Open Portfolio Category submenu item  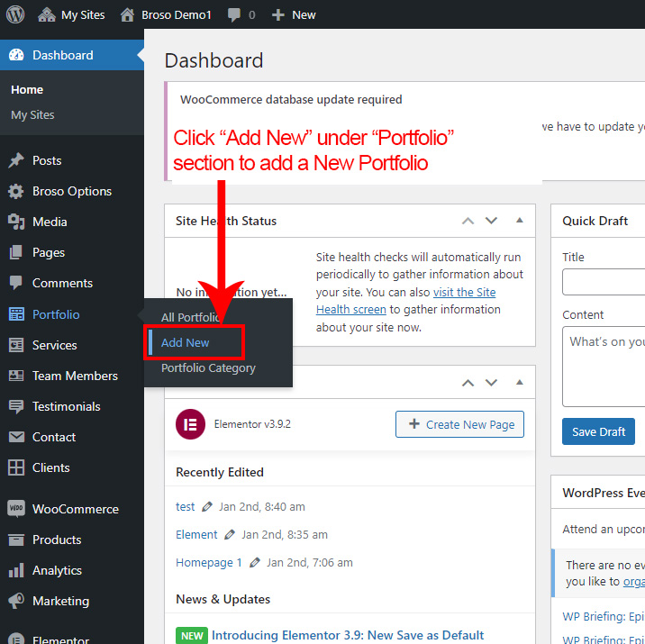(x=208, y=367)
